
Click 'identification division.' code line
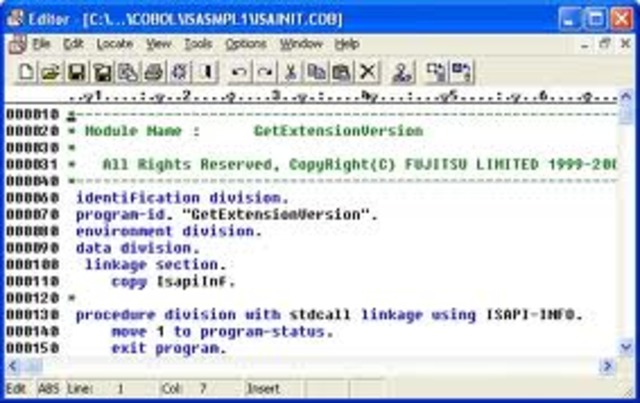tap(182, 198)
